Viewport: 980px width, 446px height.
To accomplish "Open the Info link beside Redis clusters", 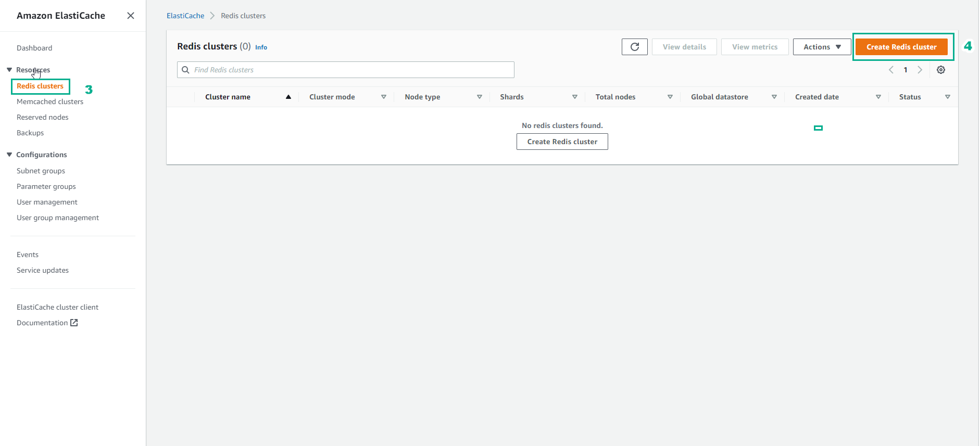I will (x=261, y=47).
